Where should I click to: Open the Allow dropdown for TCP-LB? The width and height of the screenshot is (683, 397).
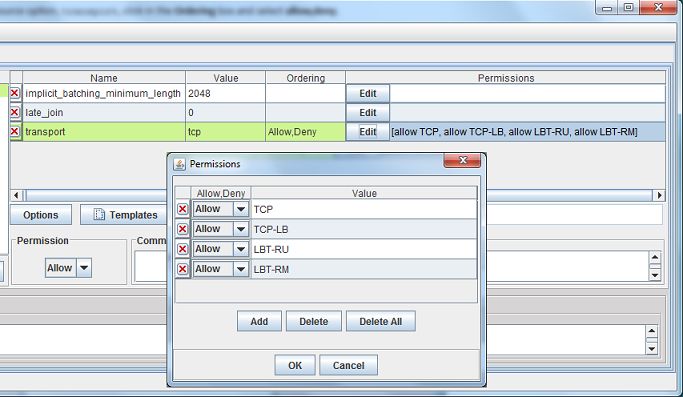pos(240,229)
